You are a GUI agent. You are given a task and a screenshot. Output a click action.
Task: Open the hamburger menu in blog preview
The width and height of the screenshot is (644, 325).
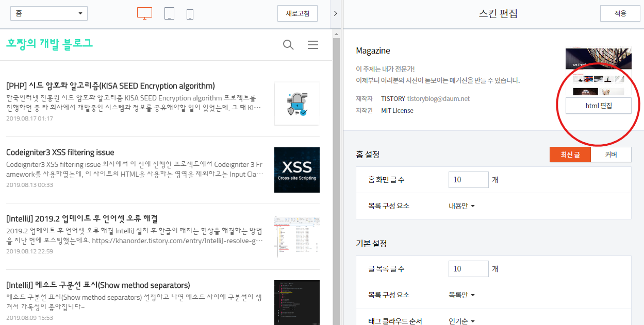point(313,45)
